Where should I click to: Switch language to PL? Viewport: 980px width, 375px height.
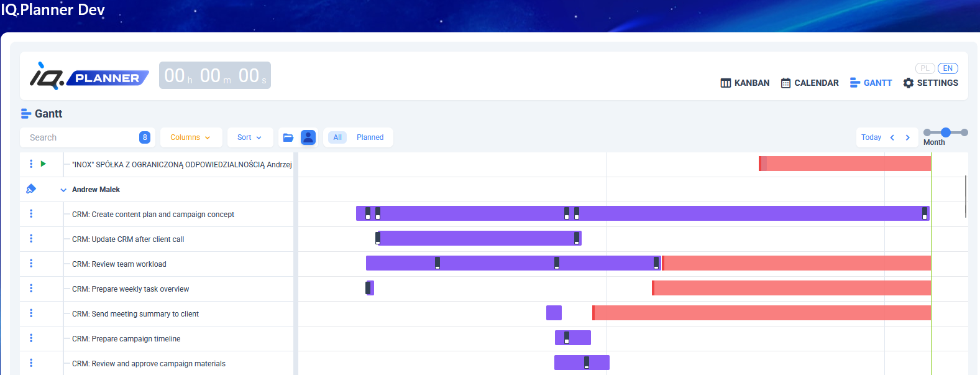pos(925,68)
